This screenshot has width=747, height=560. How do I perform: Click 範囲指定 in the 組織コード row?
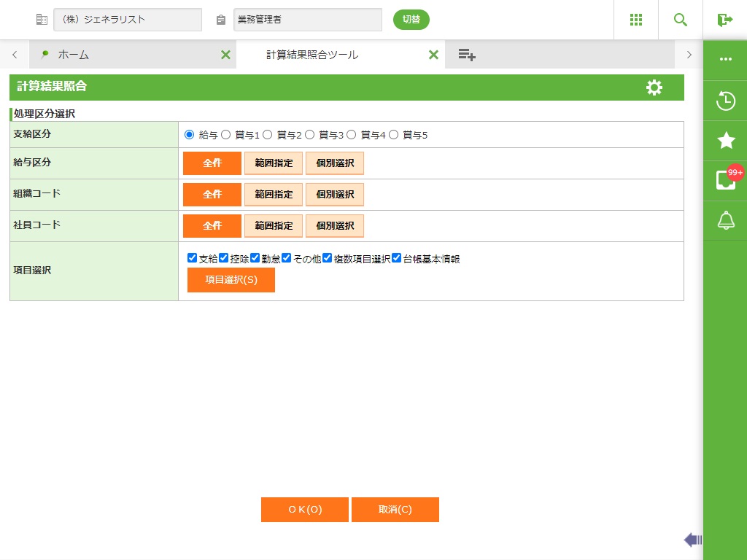click(x=274, y=195)
